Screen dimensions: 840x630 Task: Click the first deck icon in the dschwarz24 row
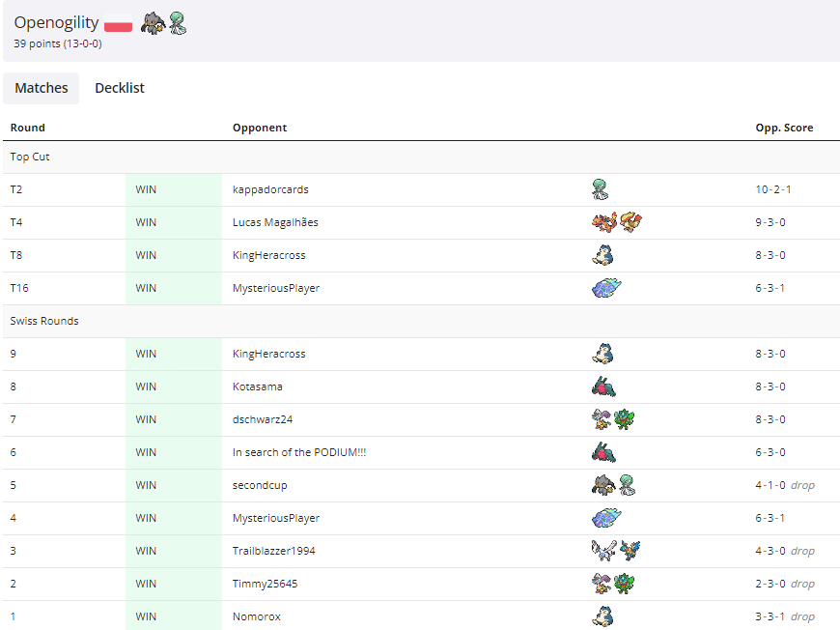602,418
